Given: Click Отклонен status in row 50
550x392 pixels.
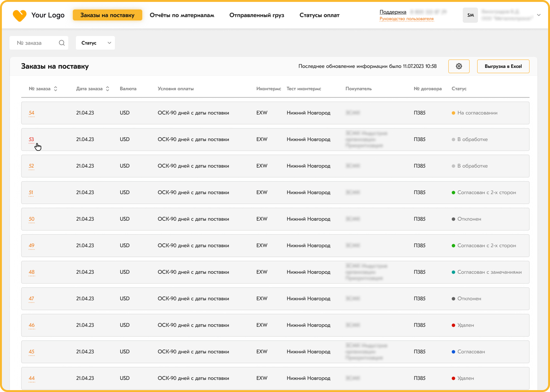Looking at the screenshot, I should tap(467, 219).
